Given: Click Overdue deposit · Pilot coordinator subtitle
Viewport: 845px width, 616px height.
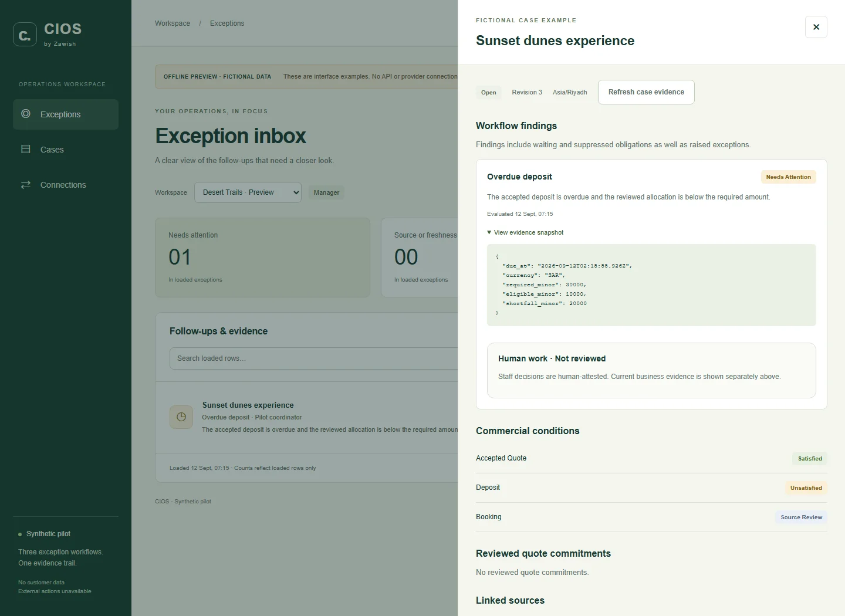Looking at the screenshot, I should (252, 418).
